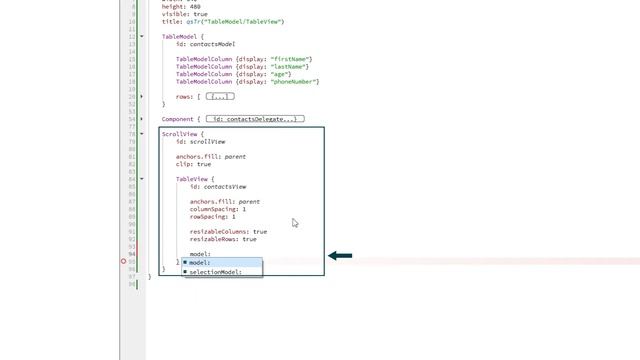Collapse the TableView code block
The width and height of the screenshot is (640, 360).
[x=142, y=179]
